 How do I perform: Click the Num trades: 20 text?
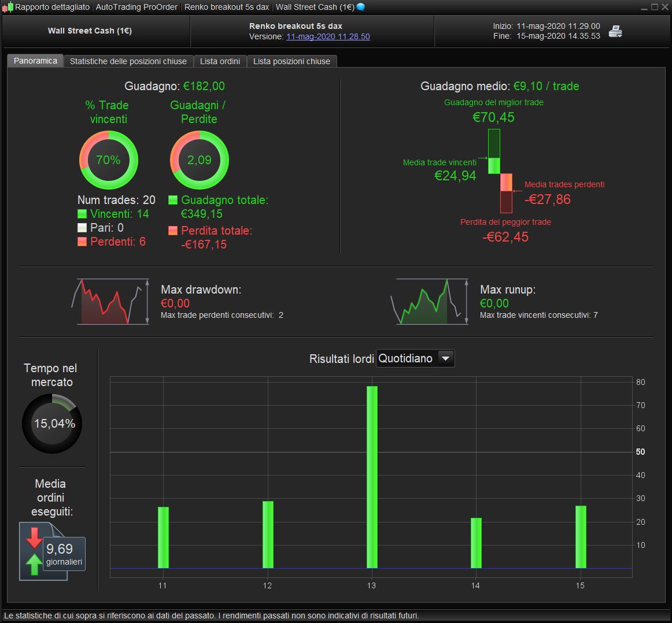[x=116, y=200]
